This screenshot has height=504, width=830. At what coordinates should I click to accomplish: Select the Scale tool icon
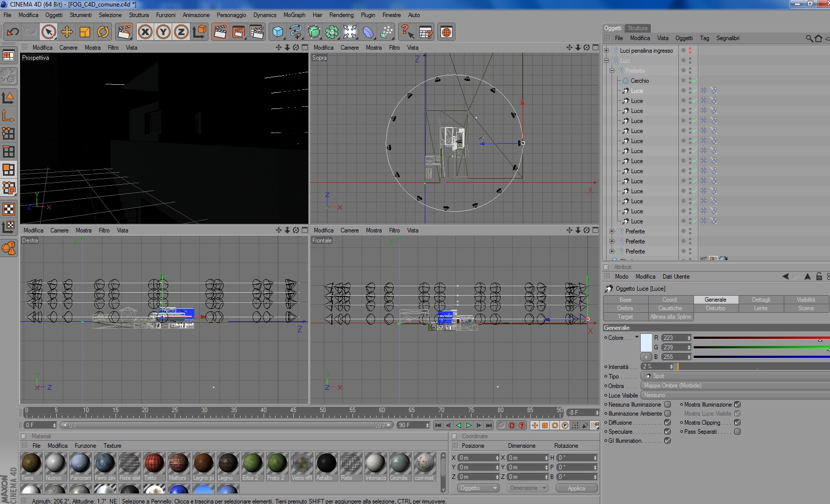point(84,32)
